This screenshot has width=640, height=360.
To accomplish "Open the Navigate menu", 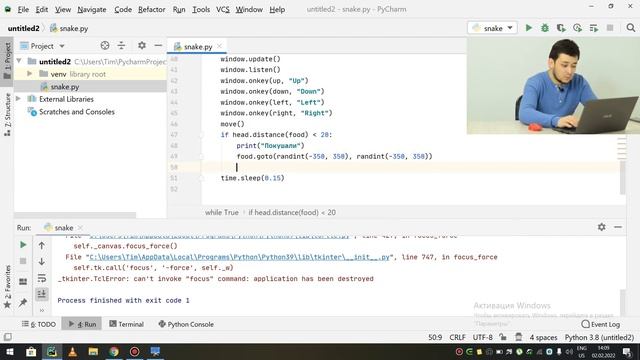I will (x=92, y=9).
